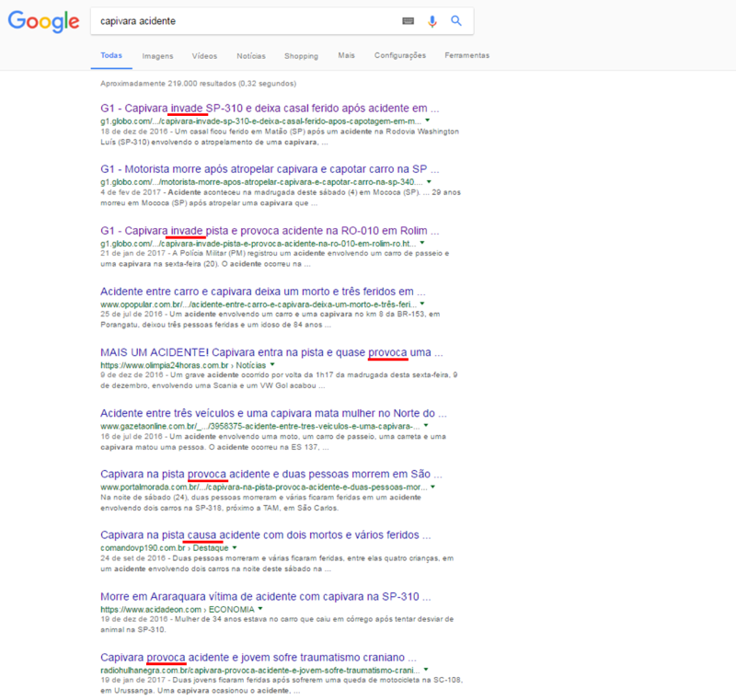Open result 'Motorista morre após atropelar capivara'

[270, 169]
